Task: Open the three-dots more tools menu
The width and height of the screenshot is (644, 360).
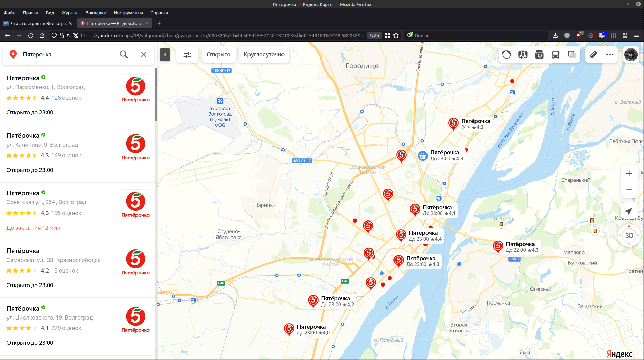Action: (x=610, y=54)
